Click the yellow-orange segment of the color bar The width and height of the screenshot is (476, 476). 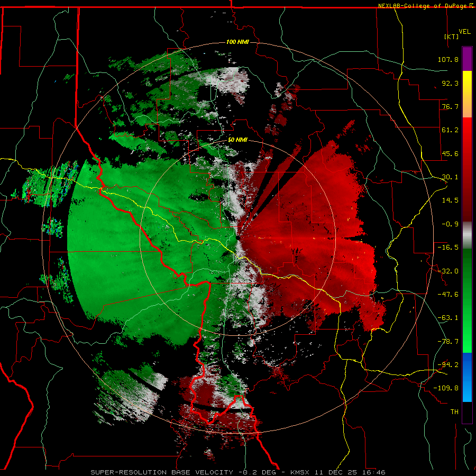[467, 94]
